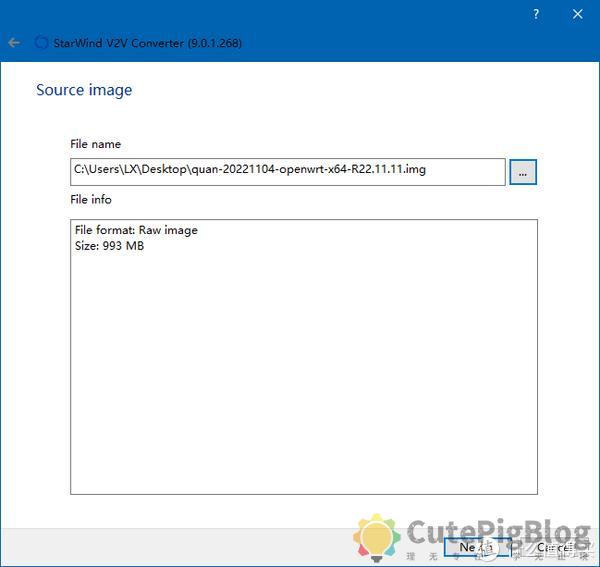Click the 'File info' label
This screenshot has height=567, width=600.
(91, 199)
